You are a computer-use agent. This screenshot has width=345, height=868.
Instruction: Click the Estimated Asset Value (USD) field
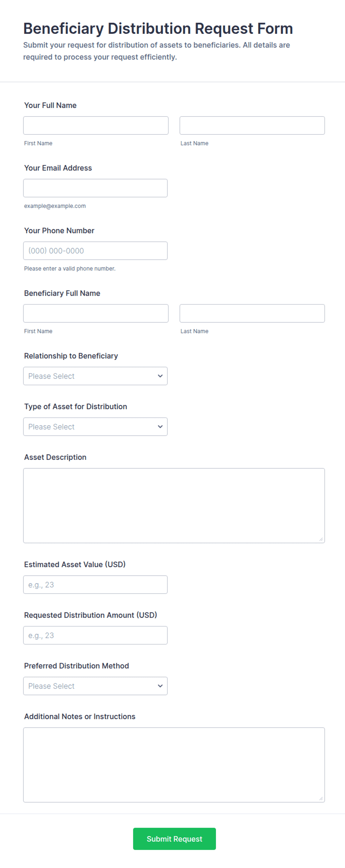click(95, 585)
